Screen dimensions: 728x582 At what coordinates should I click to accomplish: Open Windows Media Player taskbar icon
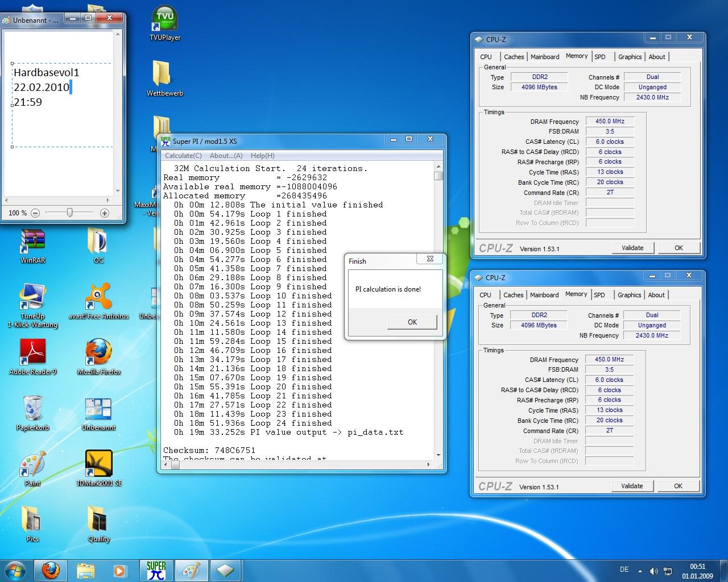[119, 570]
